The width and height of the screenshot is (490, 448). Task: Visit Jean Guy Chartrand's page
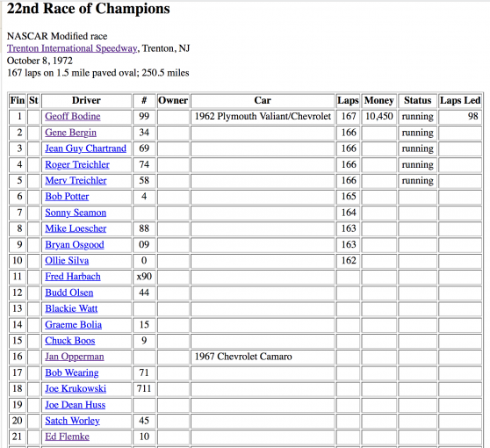86,148
